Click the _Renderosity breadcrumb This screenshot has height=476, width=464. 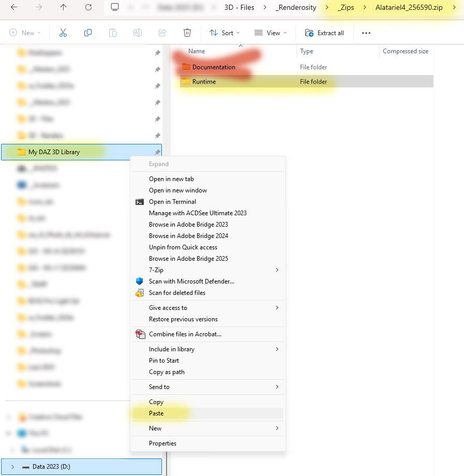point(296,7)
